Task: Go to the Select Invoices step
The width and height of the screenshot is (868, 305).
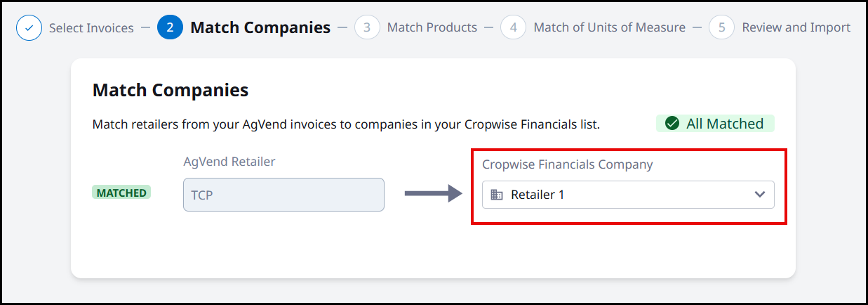Action: coord(91,28)
